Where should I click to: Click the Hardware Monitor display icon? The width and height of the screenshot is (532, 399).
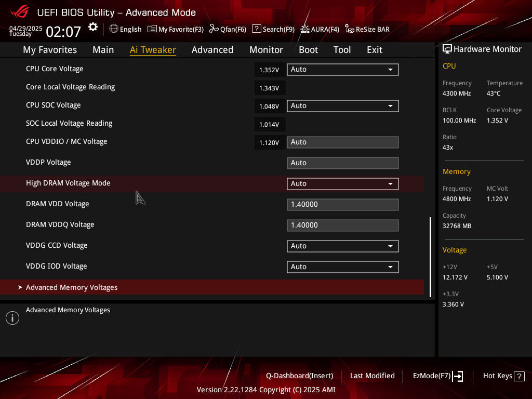(447, 49)
